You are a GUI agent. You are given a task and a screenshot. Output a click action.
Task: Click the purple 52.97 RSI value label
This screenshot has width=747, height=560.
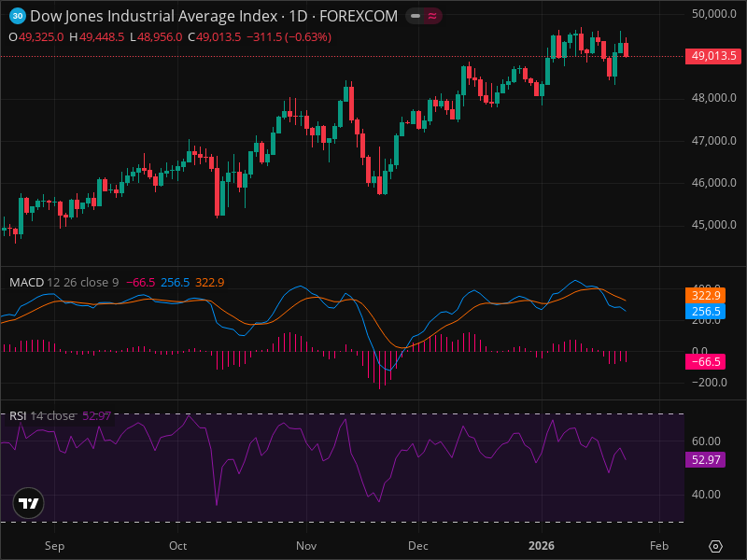706,460
